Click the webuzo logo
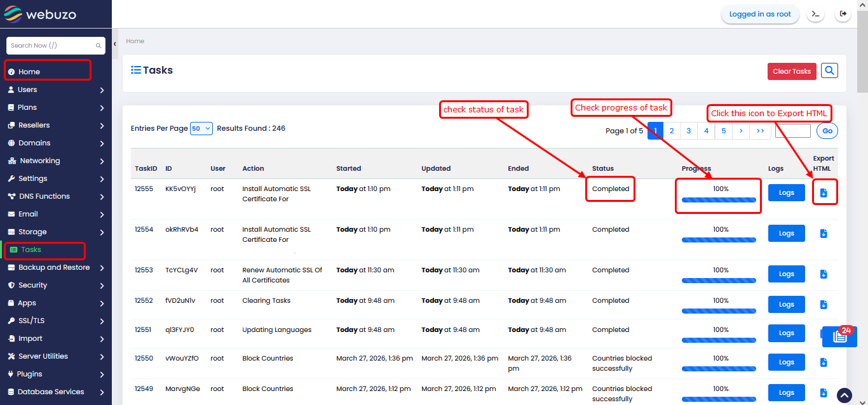The width and height of the screenshot is (868, 405). 41,14
